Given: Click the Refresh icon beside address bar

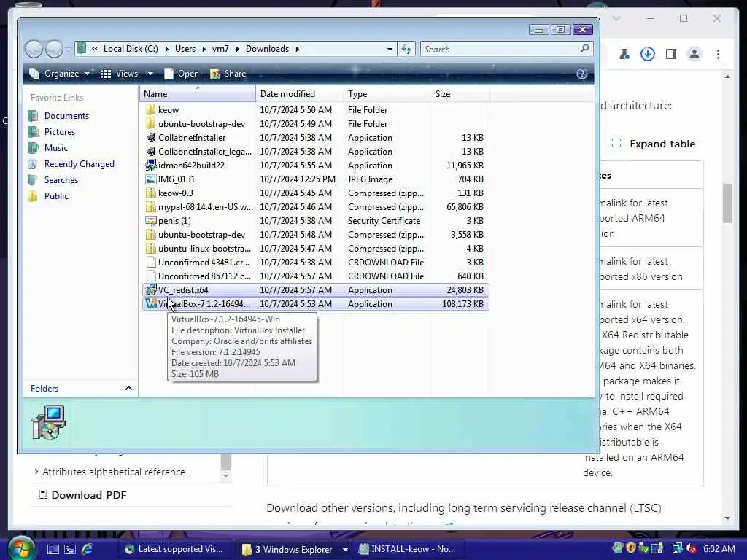Looking at the screenshot, I should point(406,49).
